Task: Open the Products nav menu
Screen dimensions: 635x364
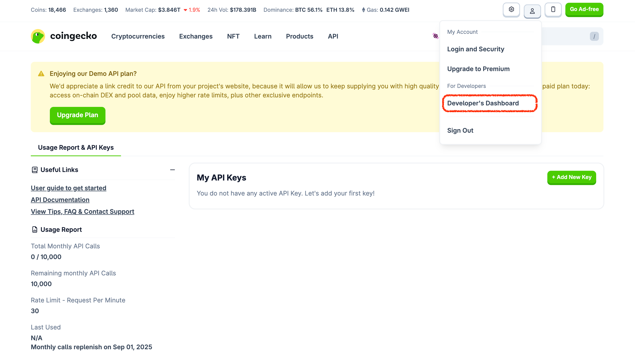Action: coord(300,36)
